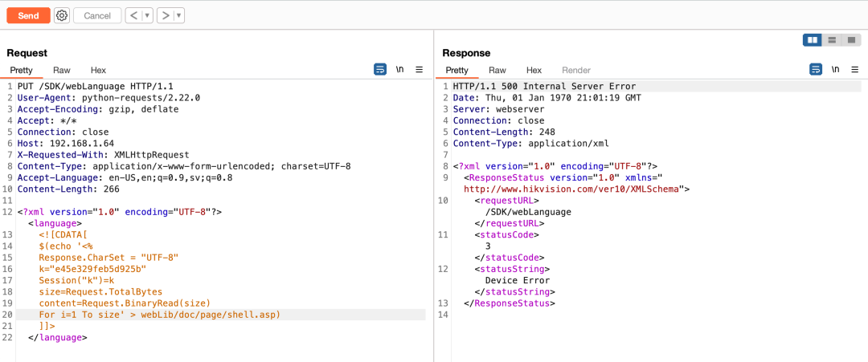Viewport: 868px width, 362px height.
Task: Click the PUT /SDK/webLanguage request line
Action: pos(95,86)
